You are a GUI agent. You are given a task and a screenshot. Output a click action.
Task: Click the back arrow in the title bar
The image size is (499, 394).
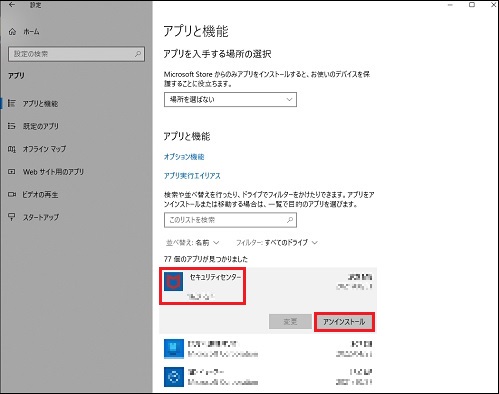[x=12, y=5]
